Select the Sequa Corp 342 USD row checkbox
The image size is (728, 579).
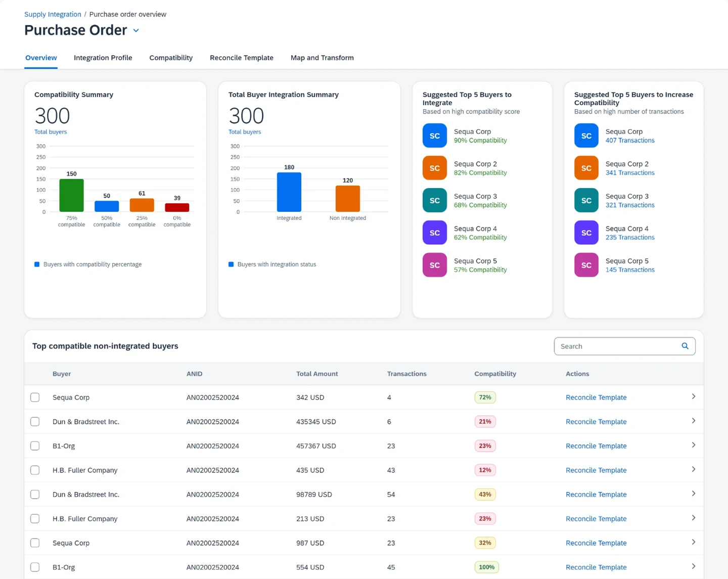click(35, 397)
